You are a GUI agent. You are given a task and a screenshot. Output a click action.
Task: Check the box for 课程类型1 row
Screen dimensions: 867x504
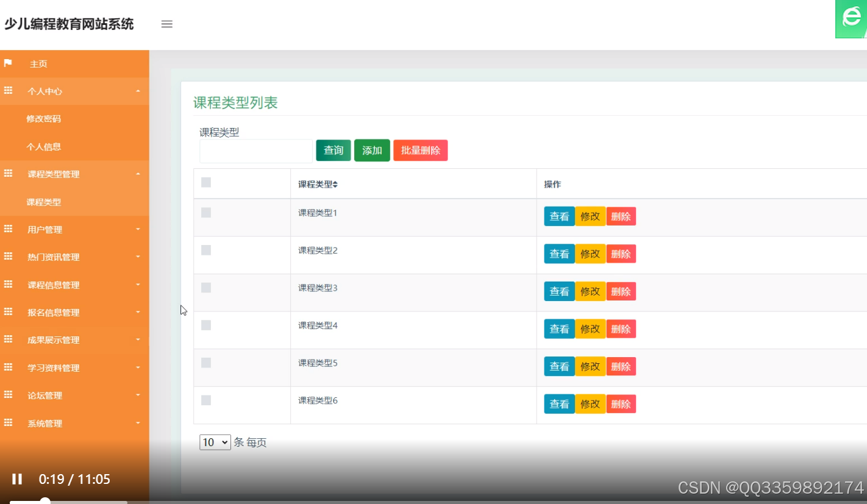click(206, 212)
